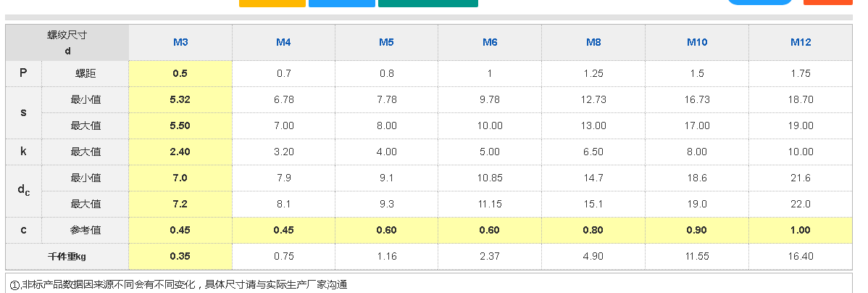Open the M5 column header link

(386, 43)
